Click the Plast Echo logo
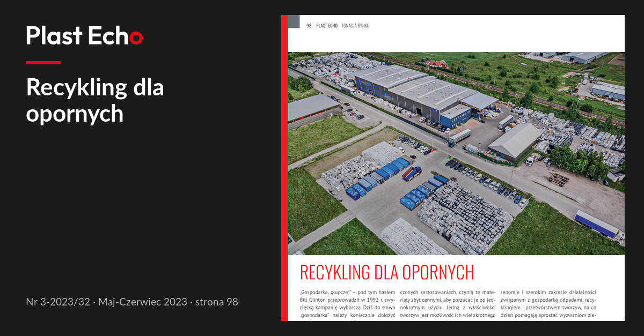644x336 pixels. (x=84, y=35)
